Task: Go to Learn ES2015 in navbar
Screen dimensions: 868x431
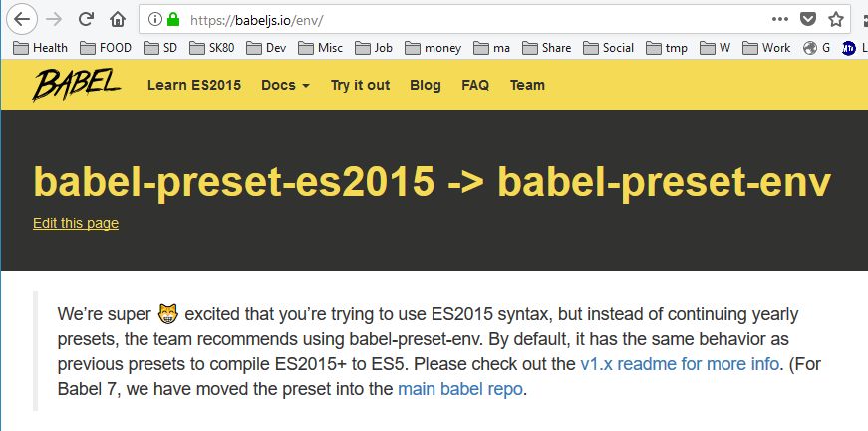Action: [x=194, y=85]
